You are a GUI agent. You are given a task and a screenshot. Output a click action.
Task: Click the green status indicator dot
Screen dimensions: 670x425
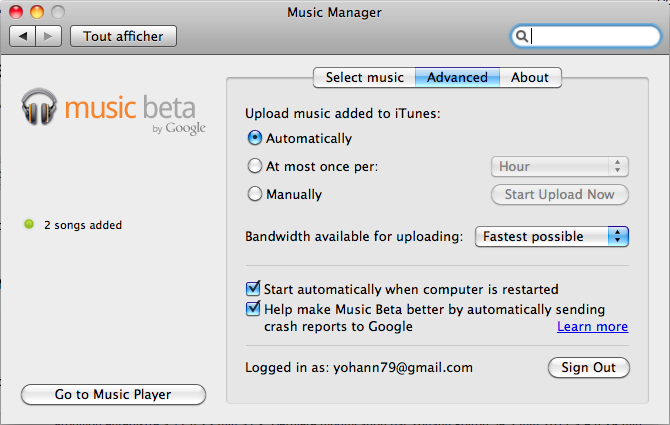(29, 225)
